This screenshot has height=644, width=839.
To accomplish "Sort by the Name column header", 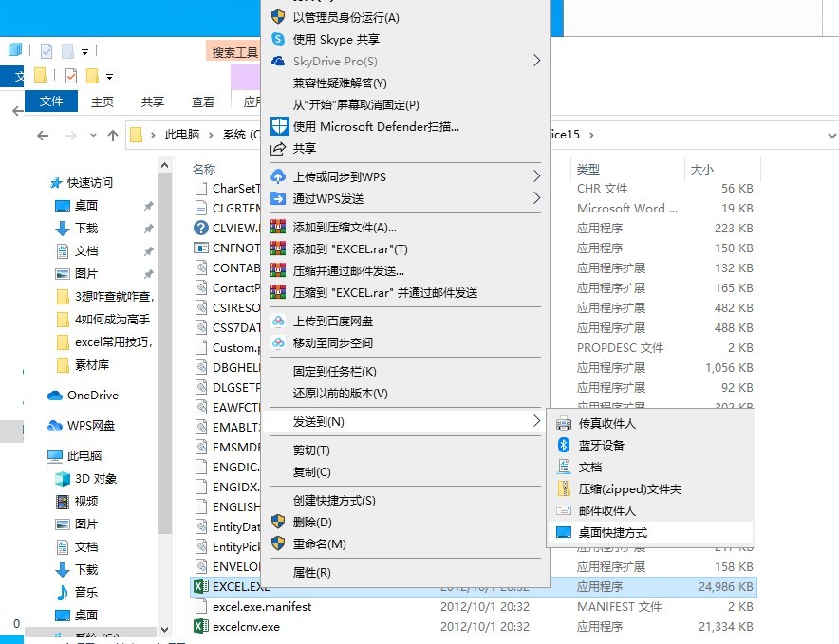I will click(x=204, y=170).
